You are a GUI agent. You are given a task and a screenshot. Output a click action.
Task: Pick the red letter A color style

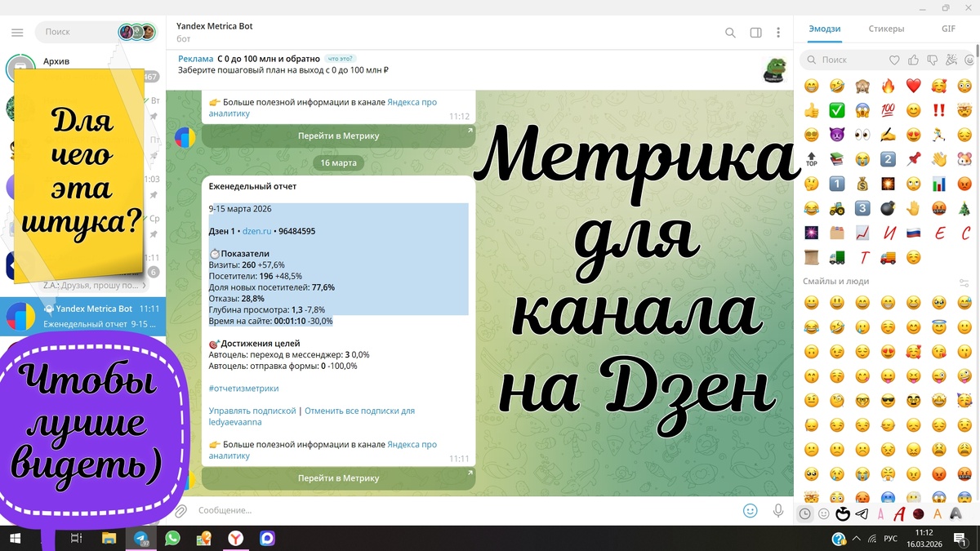click(899, 513)
